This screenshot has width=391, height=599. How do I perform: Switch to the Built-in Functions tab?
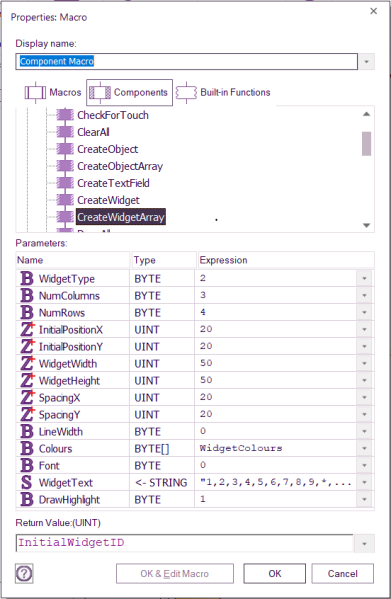coord(223,92)
